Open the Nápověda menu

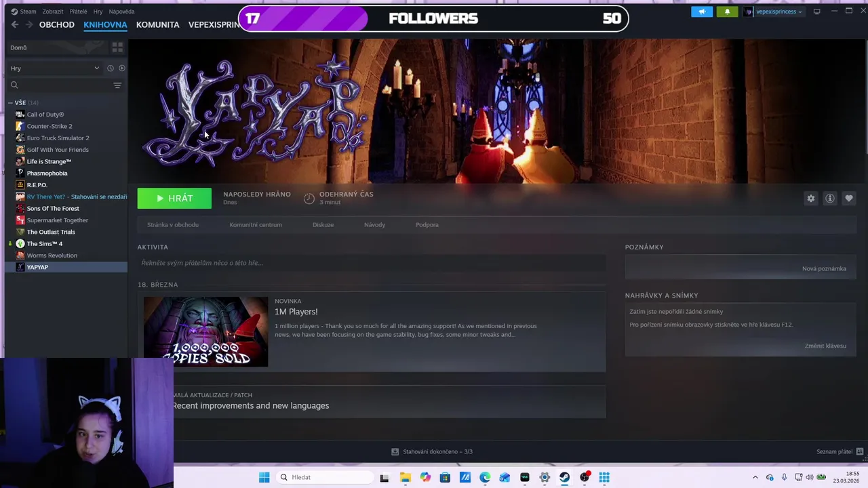pos(121,12)
